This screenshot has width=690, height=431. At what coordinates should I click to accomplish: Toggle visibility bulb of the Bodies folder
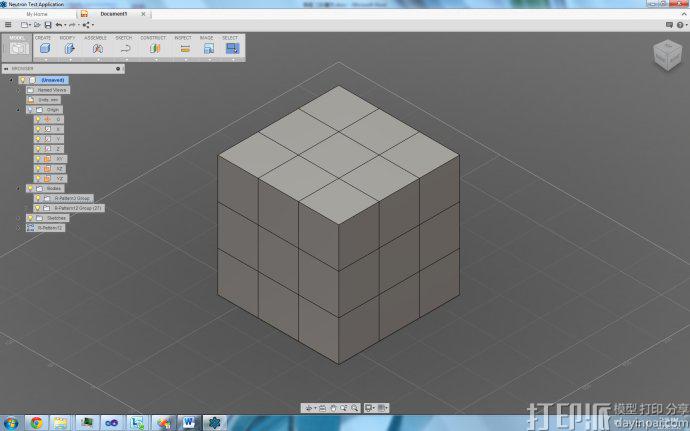point(30,188)
